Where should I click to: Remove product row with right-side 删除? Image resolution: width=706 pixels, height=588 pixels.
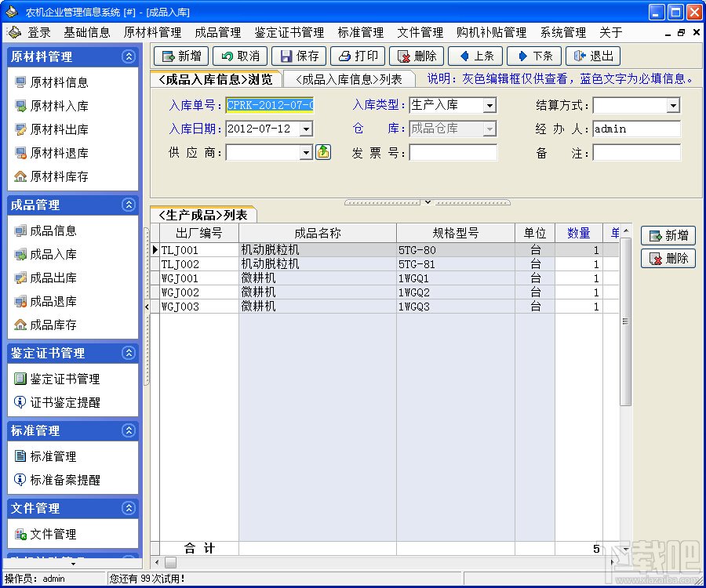668,258
